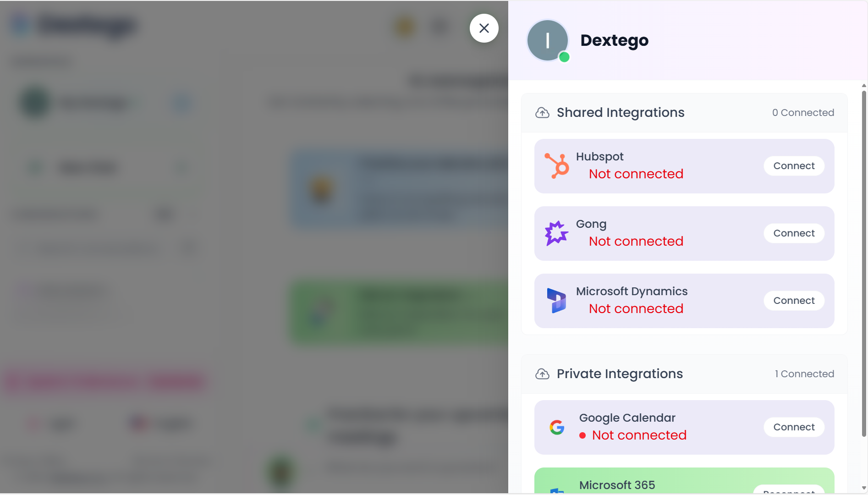
Task: Click the Shared Integrations section header
Action: click(621, 113)
